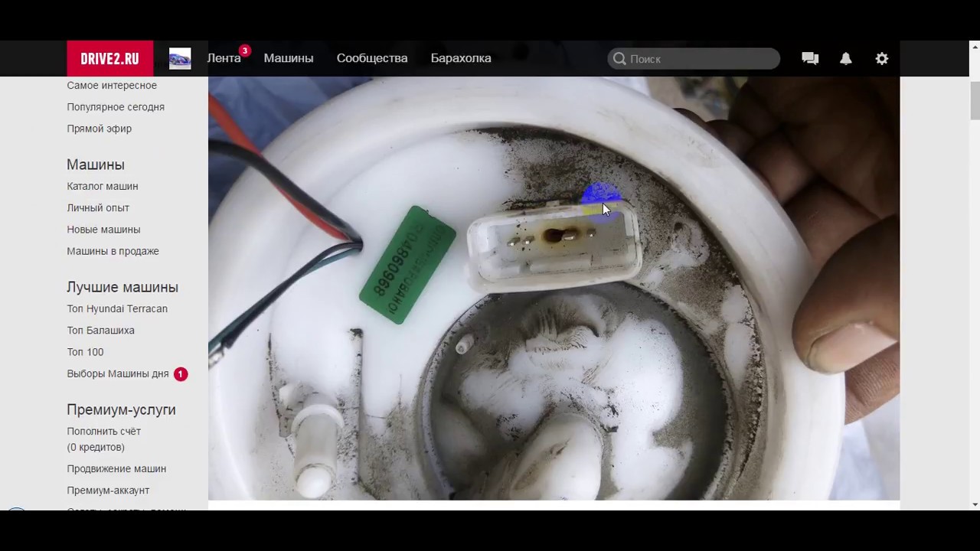Image resolution: width=980 pixels, height=551 pixels.
Task: Open the Личный опыт link
Action: [98, 207]
